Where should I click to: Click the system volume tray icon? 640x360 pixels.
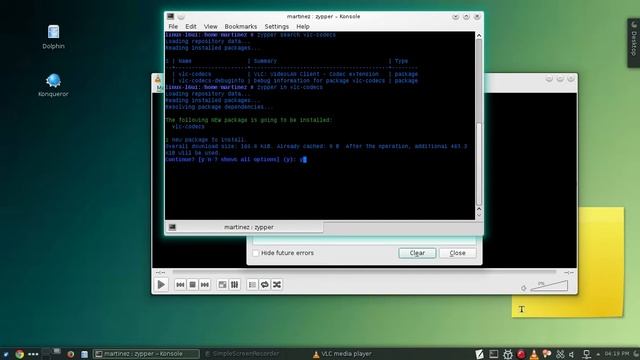pyautogui.click(x=572, y=354)
